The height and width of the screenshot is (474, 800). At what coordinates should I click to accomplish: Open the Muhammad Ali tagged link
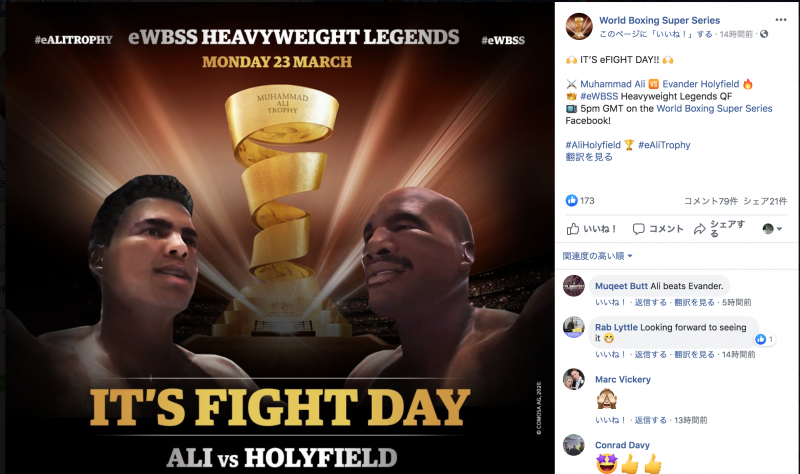pyautogui.click(x=612, y=84)
